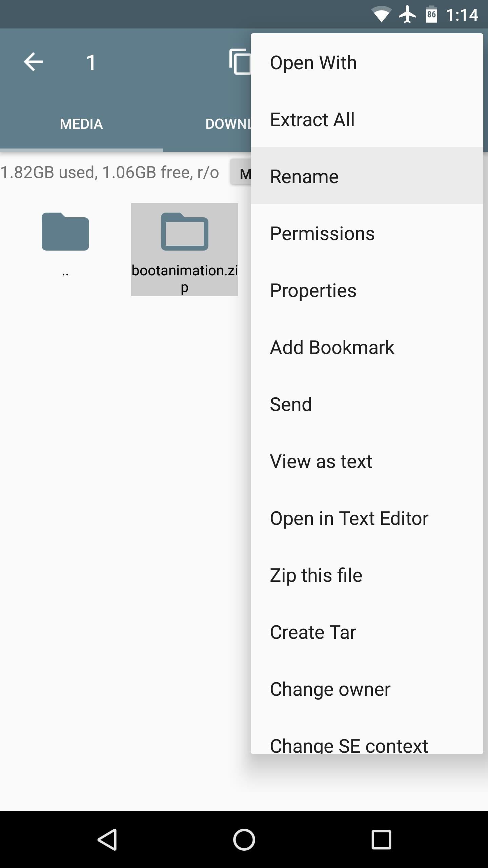
Task: Tap the storage usage text "1.82GB used"
Action: (49, 172)
